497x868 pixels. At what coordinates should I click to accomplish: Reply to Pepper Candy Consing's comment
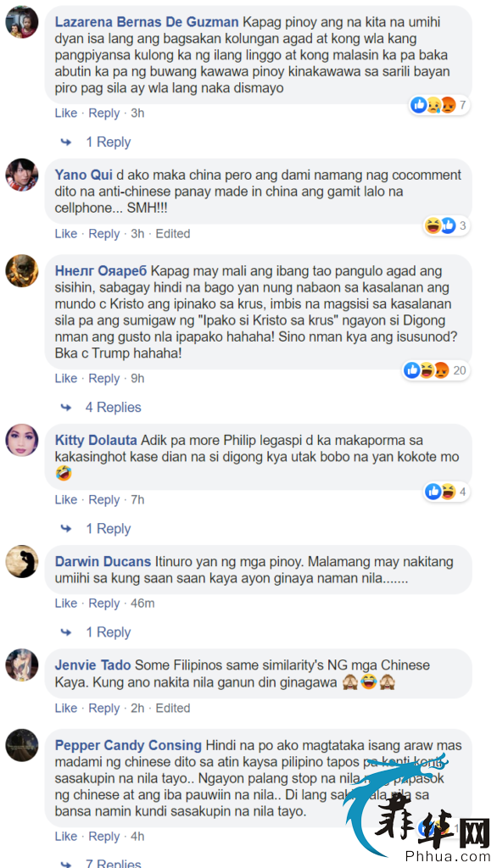[104, 837]
